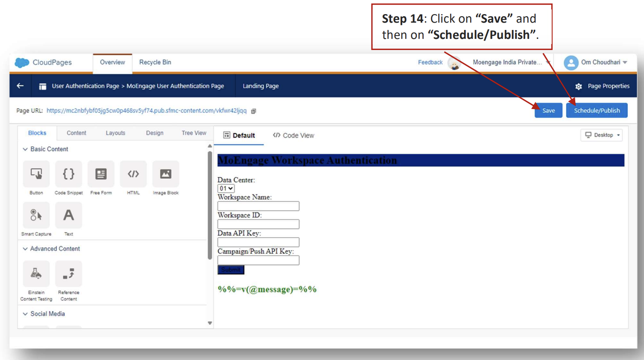Viewport: 644px width, 360px height.
Task: Click the Workspace Name input field
Action: 258,206
